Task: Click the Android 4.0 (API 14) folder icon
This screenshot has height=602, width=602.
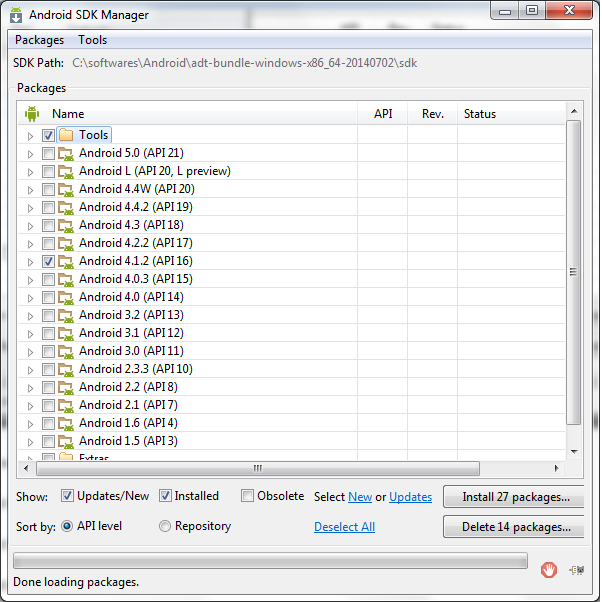Action: tap(66, 297)
